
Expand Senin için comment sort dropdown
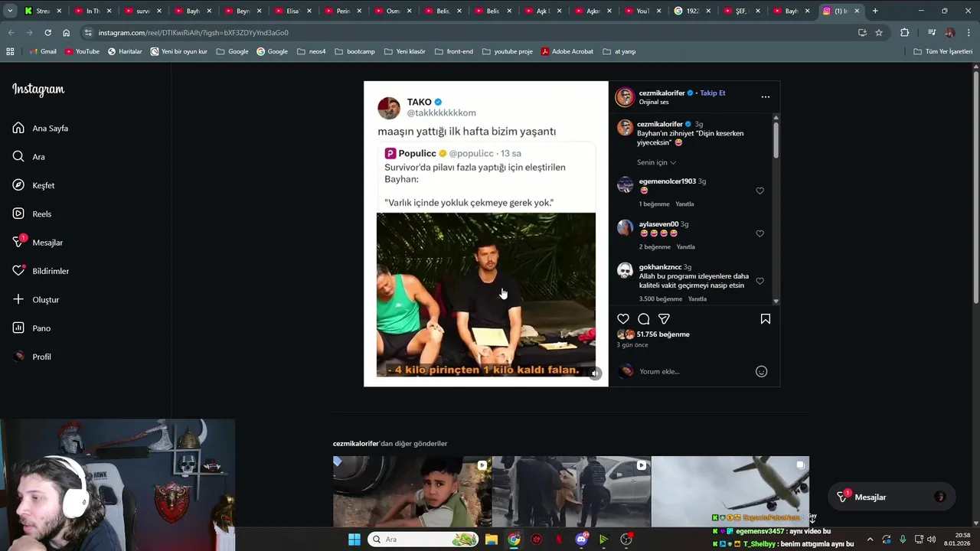click(656, 162)
